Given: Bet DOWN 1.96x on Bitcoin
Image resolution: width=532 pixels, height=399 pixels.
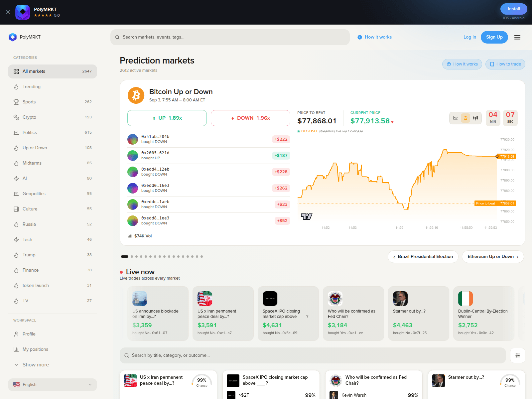Looking at the screenshot, I should click(x=250, y=118).
